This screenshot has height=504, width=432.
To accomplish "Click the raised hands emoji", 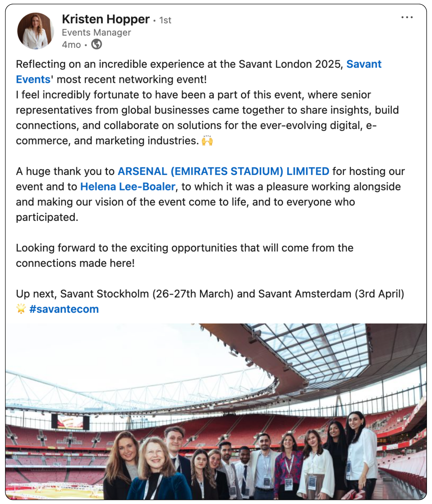I will 207,140.
